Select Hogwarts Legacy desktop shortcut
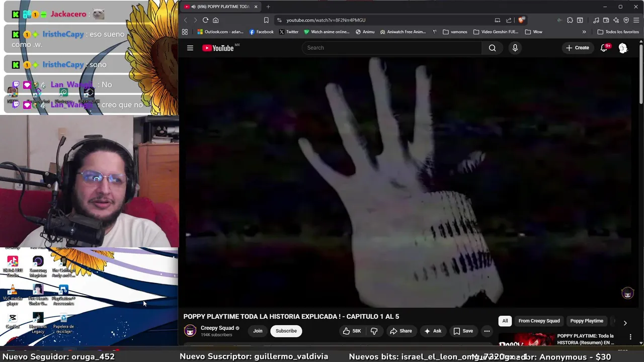This screenshot has width=644, height=362. tap(38, 323)
